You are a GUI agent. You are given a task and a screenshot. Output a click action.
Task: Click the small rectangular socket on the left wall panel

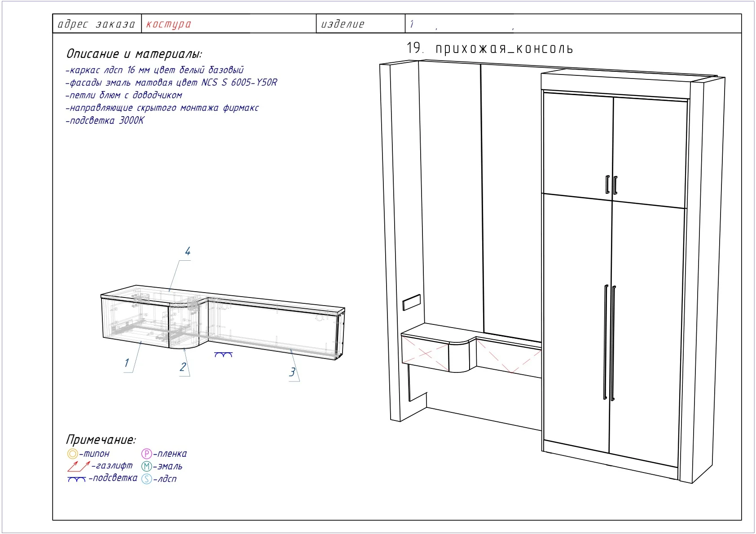pos(412,302)
